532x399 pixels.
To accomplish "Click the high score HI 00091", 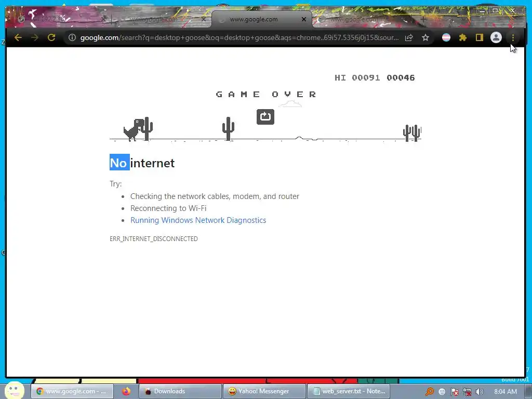I will coord(357,78).
